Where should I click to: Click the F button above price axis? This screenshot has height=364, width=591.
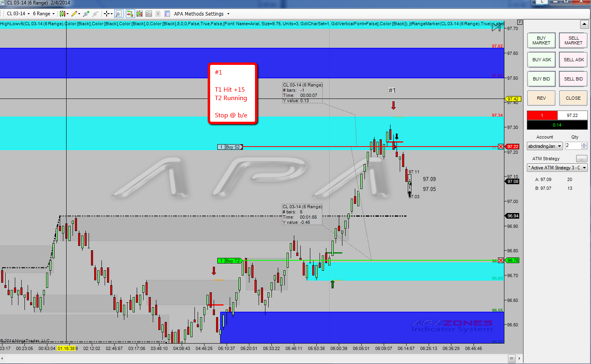pyautogui.click(x=520, y=22)
